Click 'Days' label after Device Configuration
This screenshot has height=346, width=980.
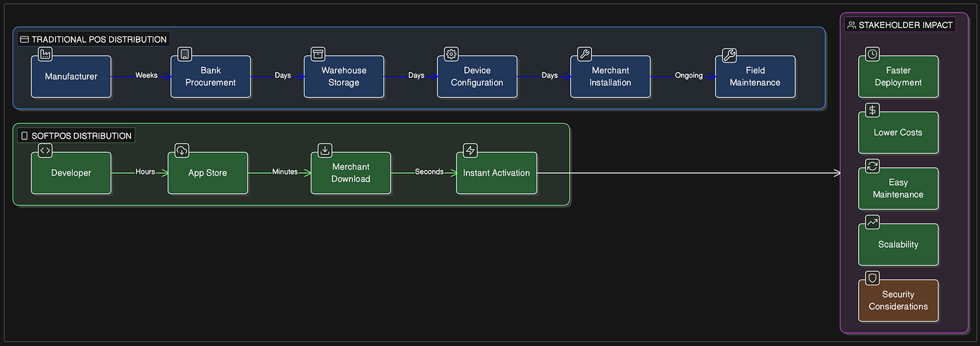pyautogui.click(x=549, y=76)
